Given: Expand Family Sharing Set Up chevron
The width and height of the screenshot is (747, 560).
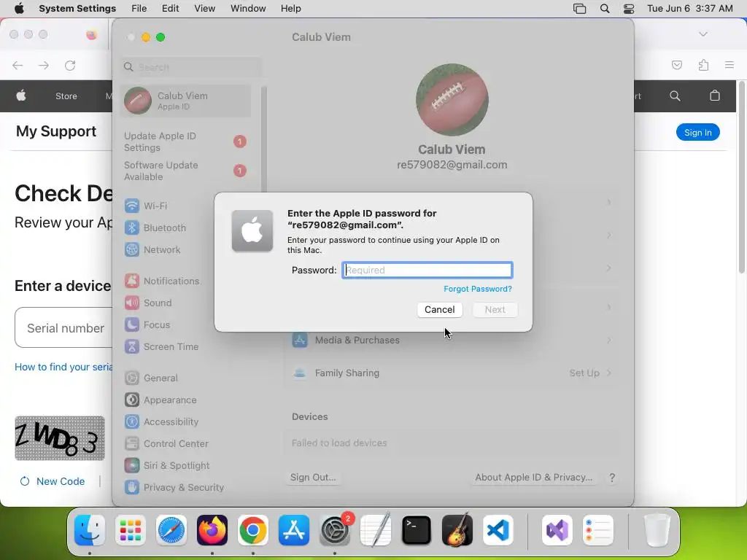Looking at the screenshot, I should (x=609, y=373).
